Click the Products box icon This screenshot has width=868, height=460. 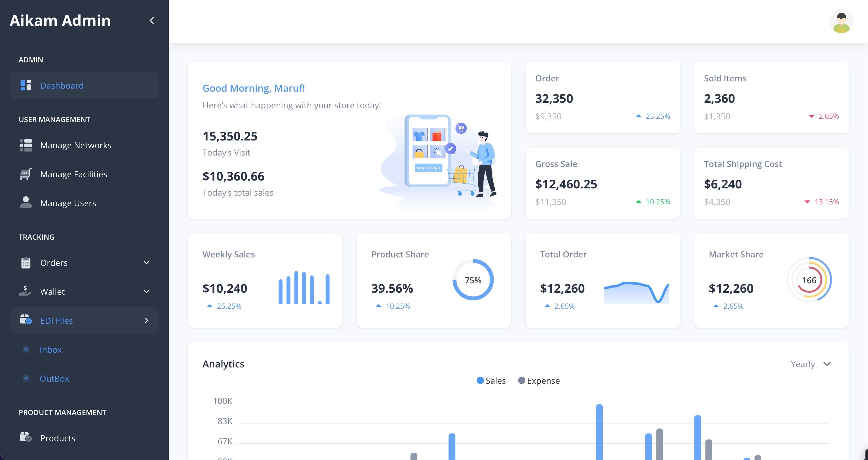tap(26, 437)
